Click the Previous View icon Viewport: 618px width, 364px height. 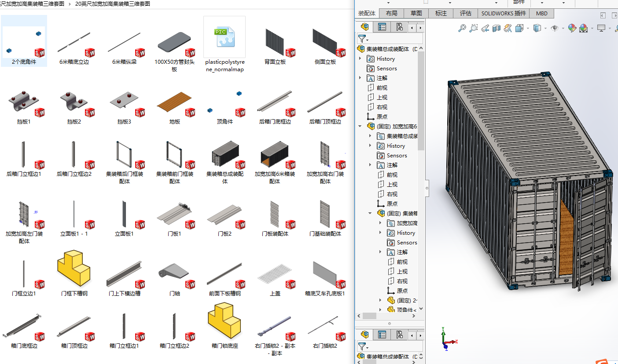485,28
